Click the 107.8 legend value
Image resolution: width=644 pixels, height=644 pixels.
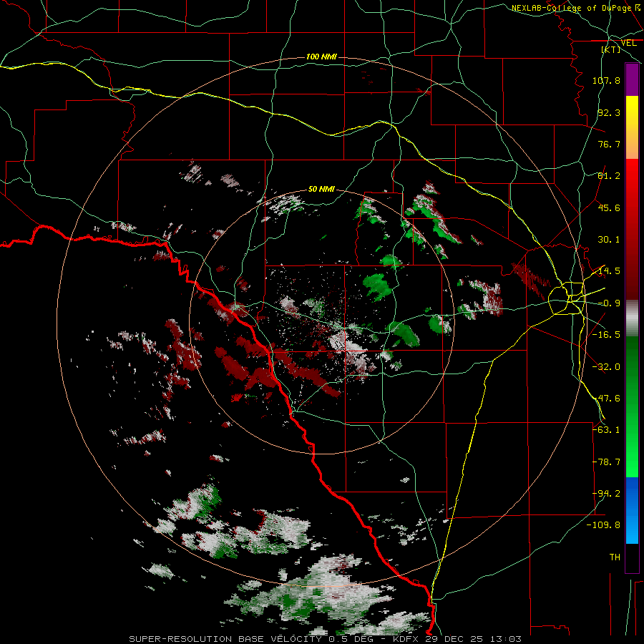click(606, 80)
